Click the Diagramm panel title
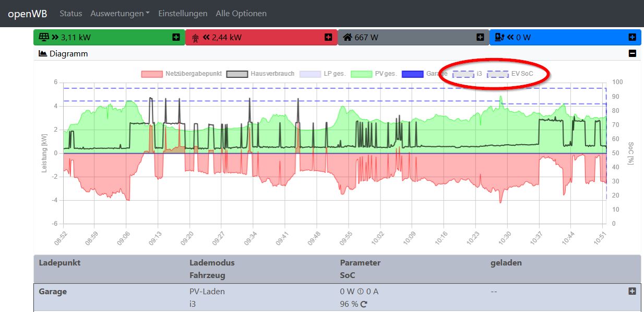This screenshot has height=312, width=644. [x=68, y=53]
